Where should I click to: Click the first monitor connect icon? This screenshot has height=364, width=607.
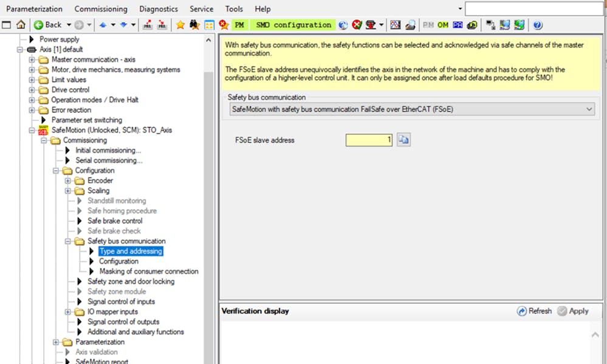(x=504, y=25)
